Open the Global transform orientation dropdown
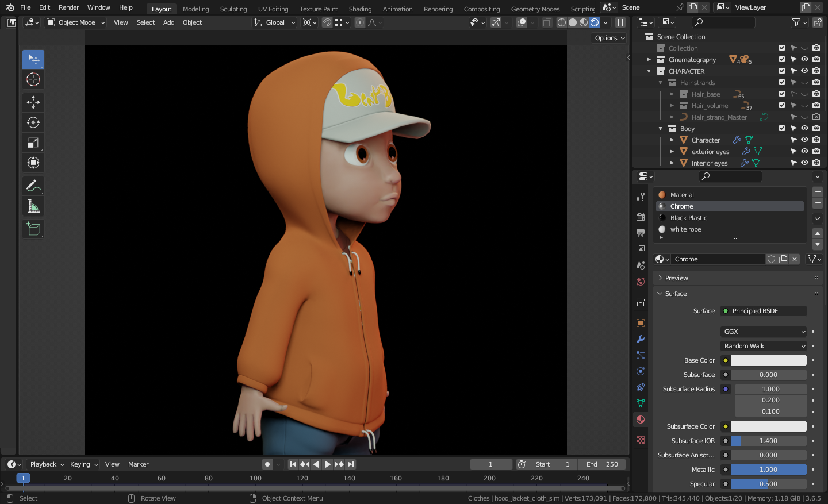The width and height of the screenshot is (828, 504). [x=274, y=22]
